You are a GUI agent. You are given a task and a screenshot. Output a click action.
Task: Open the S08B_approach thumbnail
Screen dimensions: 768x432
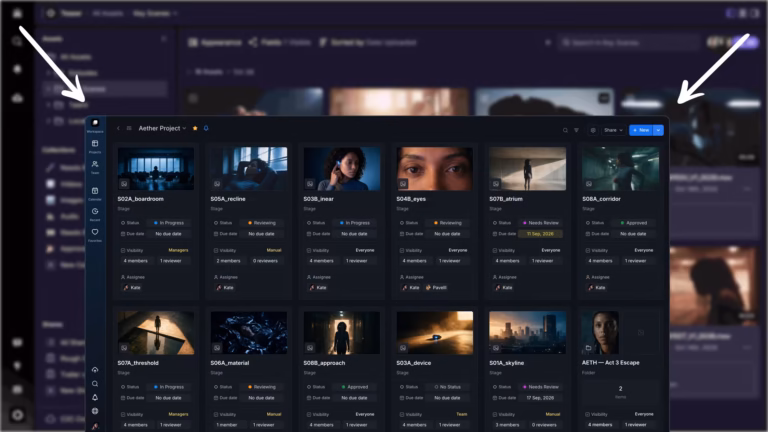coord(342,333)
